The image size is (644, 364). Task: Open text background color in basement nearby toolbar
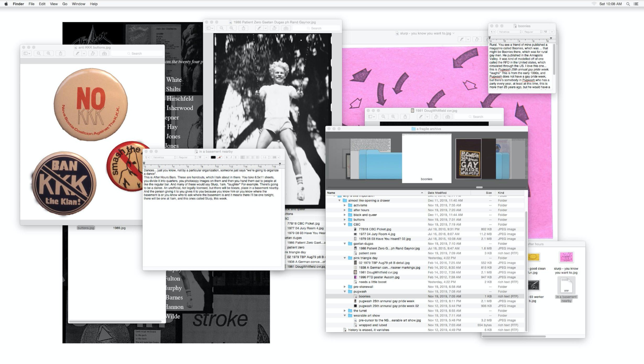[x=220, y=157]
